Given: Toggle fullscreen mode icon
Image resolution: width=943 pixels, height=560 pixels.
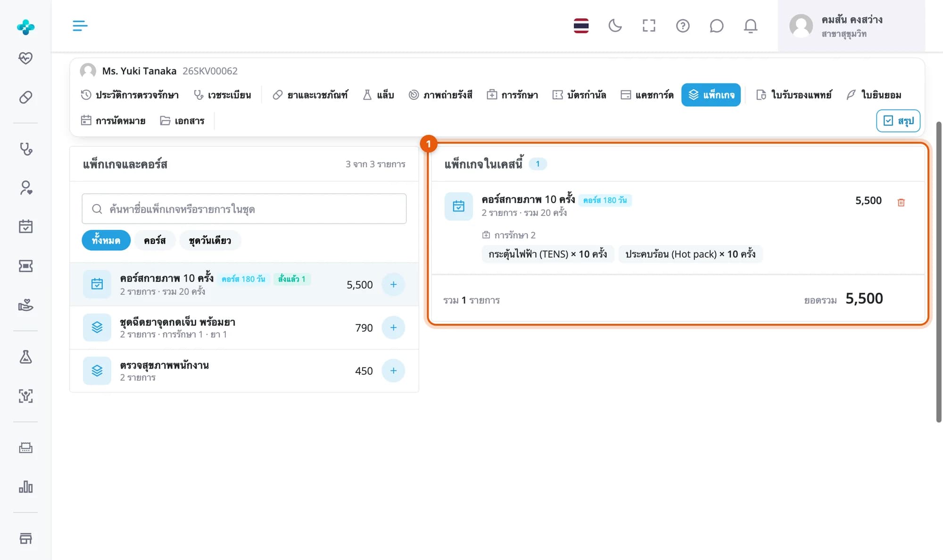Looking at the screenshot, I should [x=649, y=25].
